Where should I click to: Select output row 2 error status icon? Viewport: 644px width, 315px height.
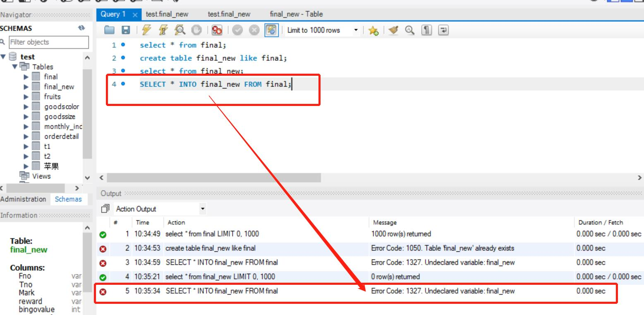[x=103, y=249]
